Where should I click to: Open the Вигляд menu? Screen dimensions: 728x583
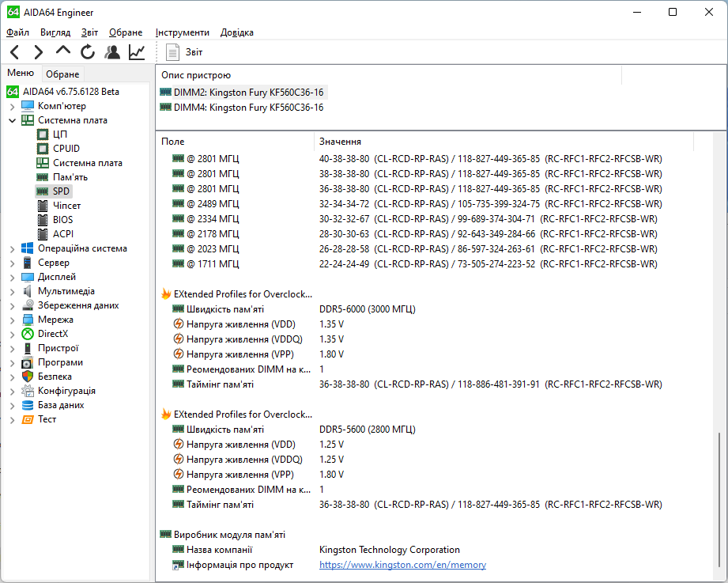point(55,32)
